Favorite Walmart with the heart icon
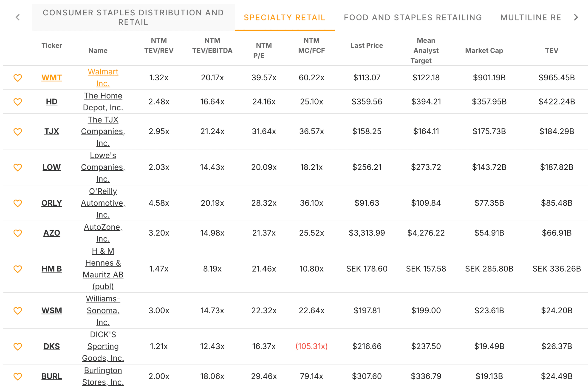The height and width of the screenshot is (387, 588). coord(17,78)
